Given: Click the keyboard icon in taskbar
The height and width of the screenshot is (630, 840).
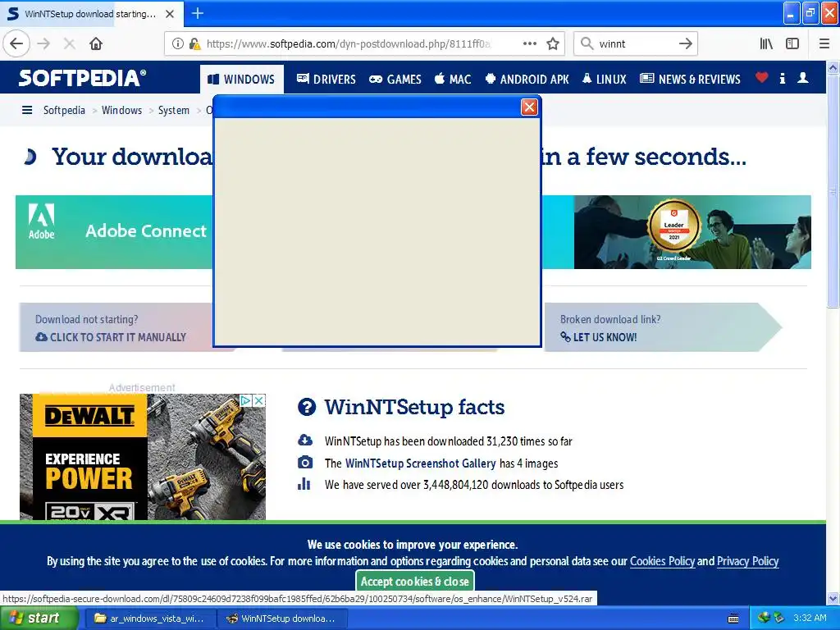Looking at the screenshot, I should 733,619.
